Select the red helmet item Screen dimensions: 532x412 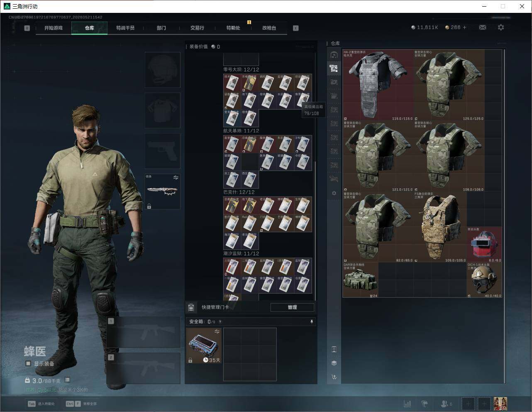484,245
